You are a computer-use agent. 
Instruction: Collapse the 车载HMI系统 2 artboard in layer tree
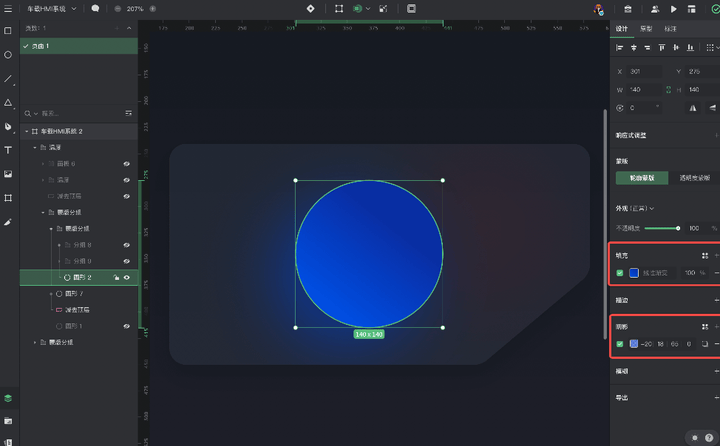tap(26, 131)
